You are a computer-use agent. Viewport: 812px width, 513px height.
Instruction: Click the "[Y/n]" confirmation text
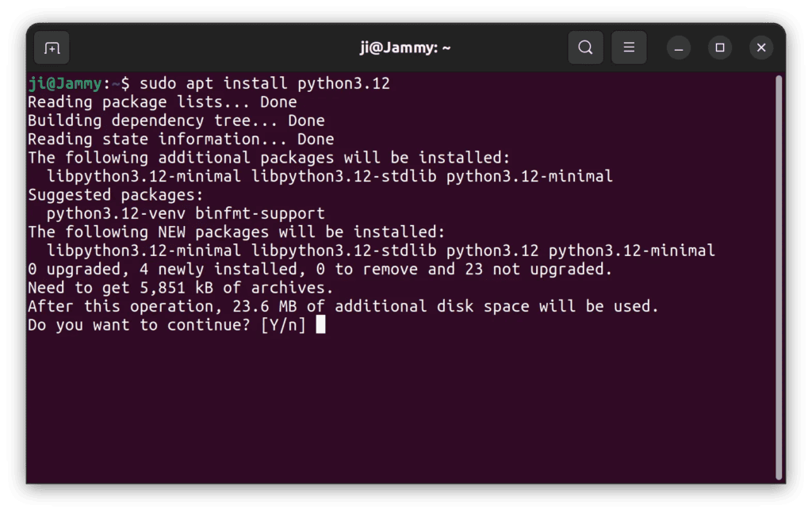coord(283,325)
